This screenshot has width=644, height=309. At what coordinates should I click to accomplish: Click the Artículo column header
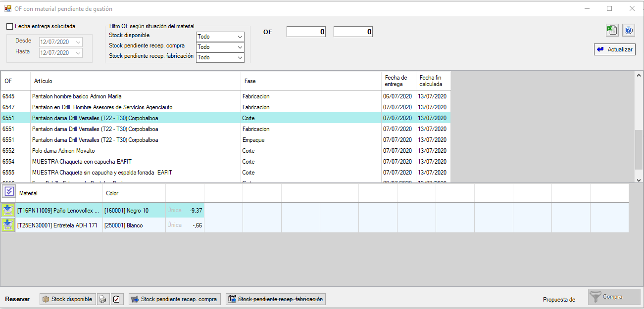tap(135, 81)
